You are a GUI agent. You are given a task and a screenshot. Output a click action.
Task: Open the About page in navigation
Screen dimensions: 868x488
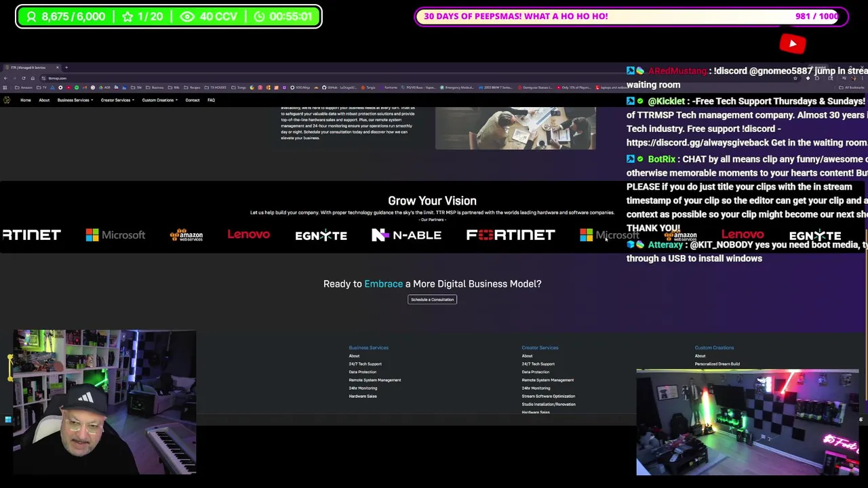[x=44, y=100]
